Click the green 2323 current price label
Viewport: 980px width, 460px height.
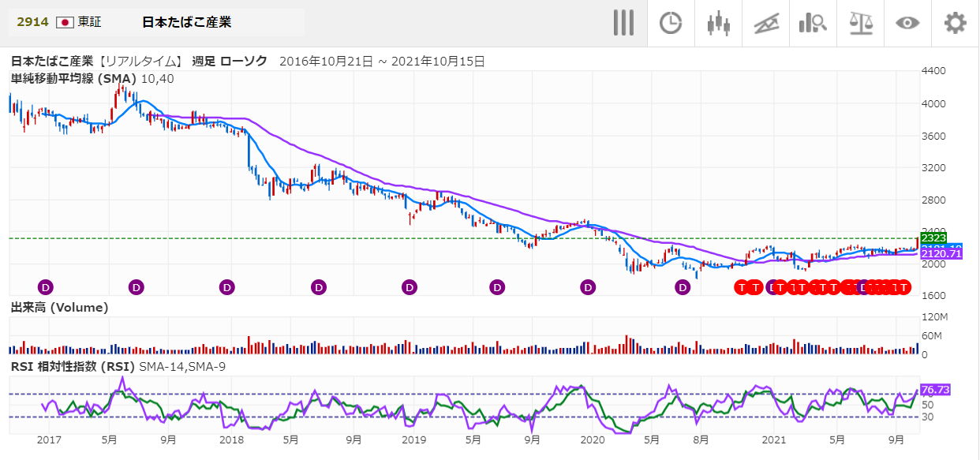[x=933, y=237]
